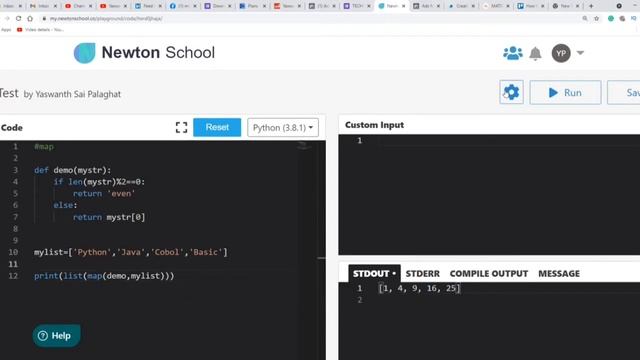Click the return 'even' code line
640x360 pixels.
click(104, 193)
